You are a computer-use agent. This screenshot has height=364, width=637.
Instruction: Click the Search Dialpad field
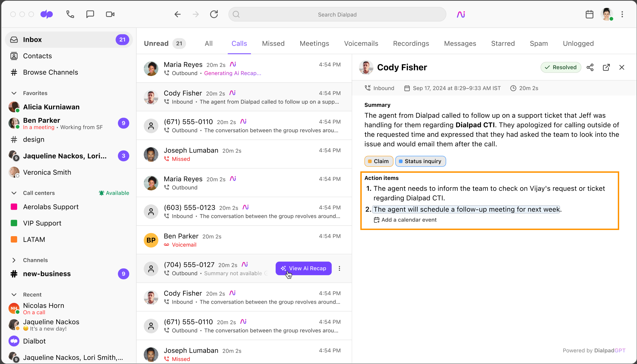(337, 14)
